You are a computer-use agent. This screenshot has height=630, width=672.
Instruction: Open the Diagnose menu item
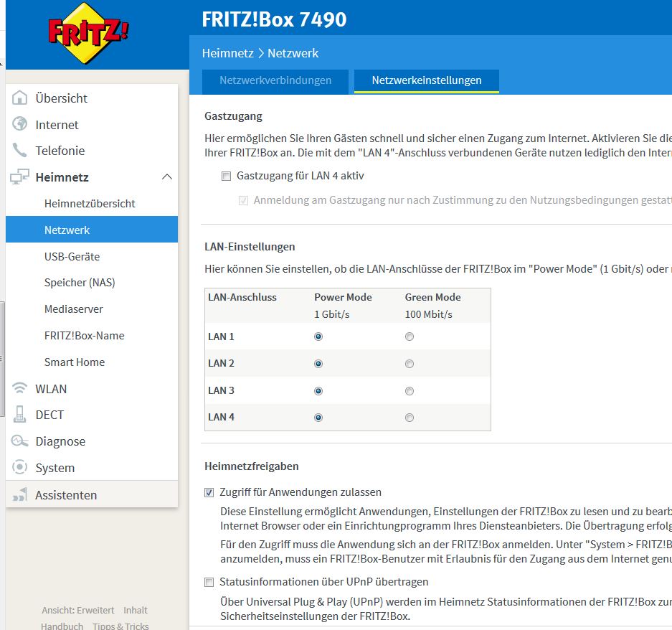[x=92, y=441]
